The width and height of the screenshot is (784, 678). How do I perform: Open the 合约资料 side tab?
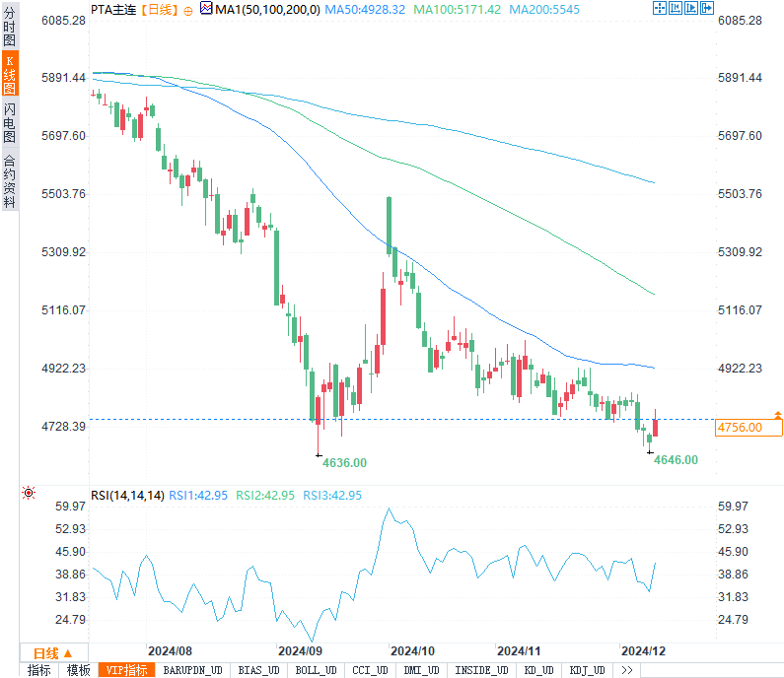pos(9,180)
